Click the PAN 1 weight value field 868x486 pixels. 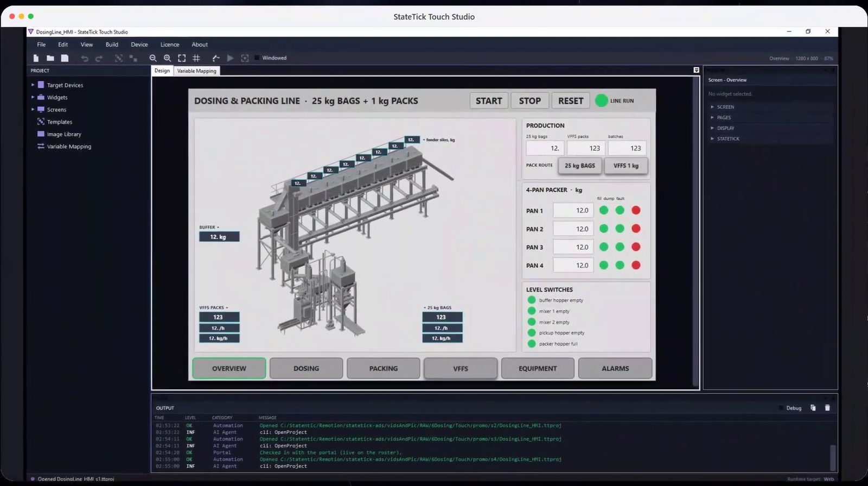coord(573,211)
